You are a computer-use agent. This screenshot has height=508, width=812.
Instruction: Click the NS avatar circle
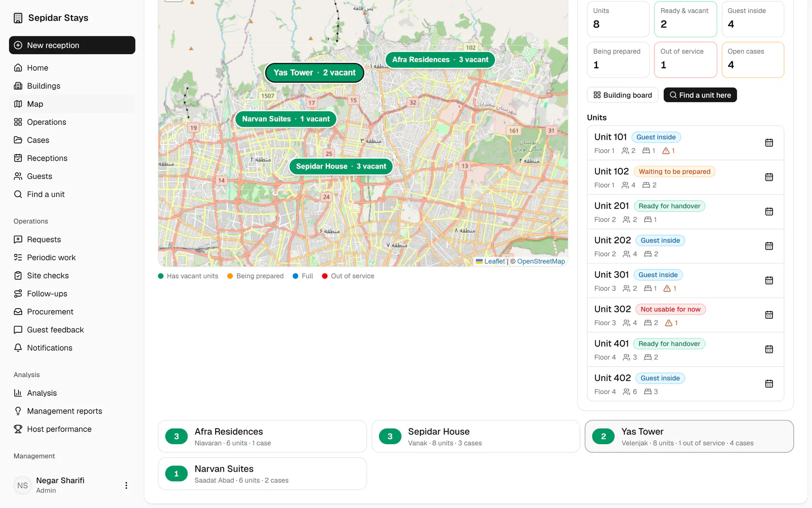click(23, 485)
